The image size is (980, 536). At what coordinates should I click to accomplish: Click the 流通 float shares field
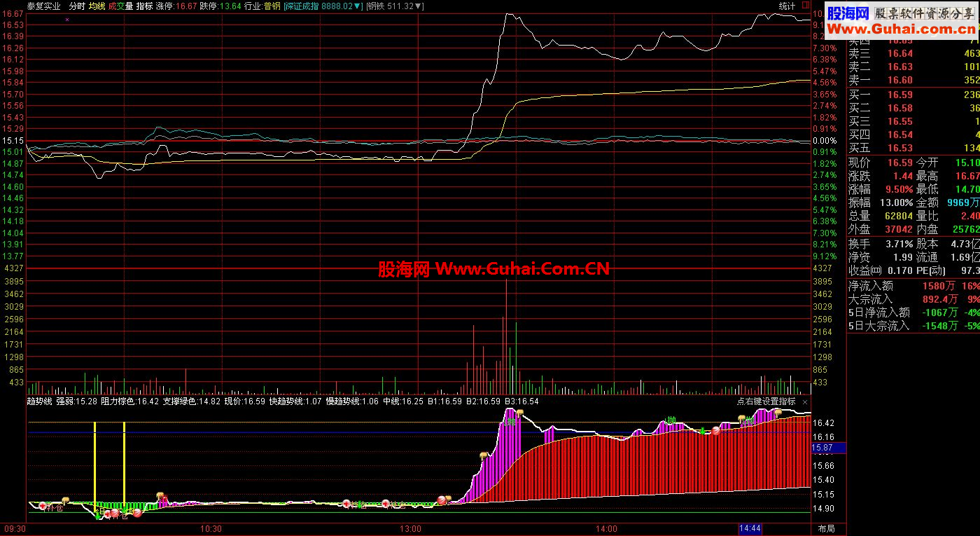[948, 257]
